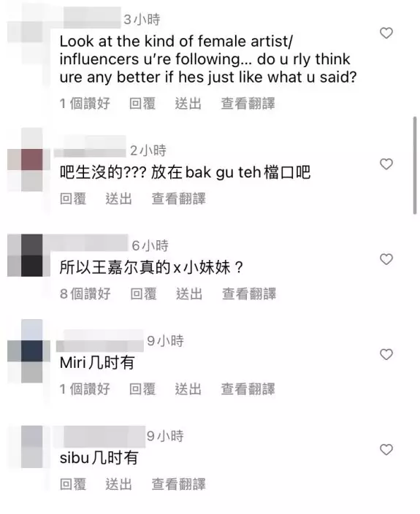This screenshot has height=514, width=420.
Task: Reply (回覆) to the English comment
Action: [142, 104]
